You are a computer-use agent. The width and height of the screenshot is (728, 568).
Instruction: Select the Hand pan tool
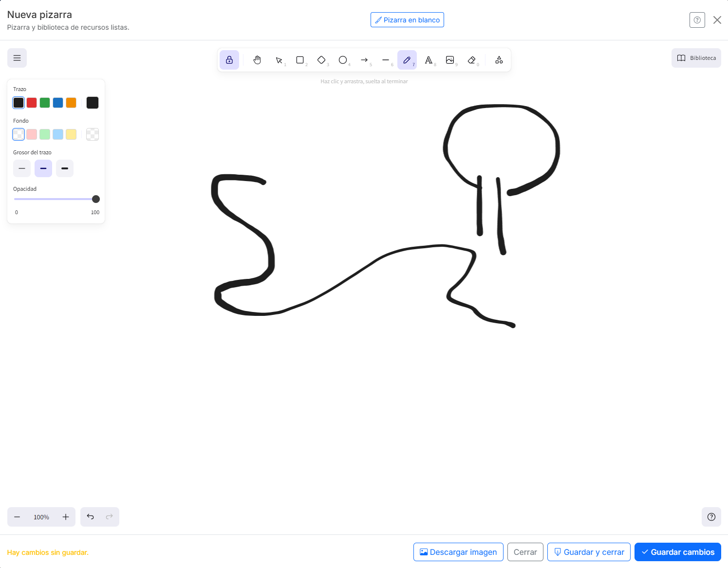click(x=257, y=60)
